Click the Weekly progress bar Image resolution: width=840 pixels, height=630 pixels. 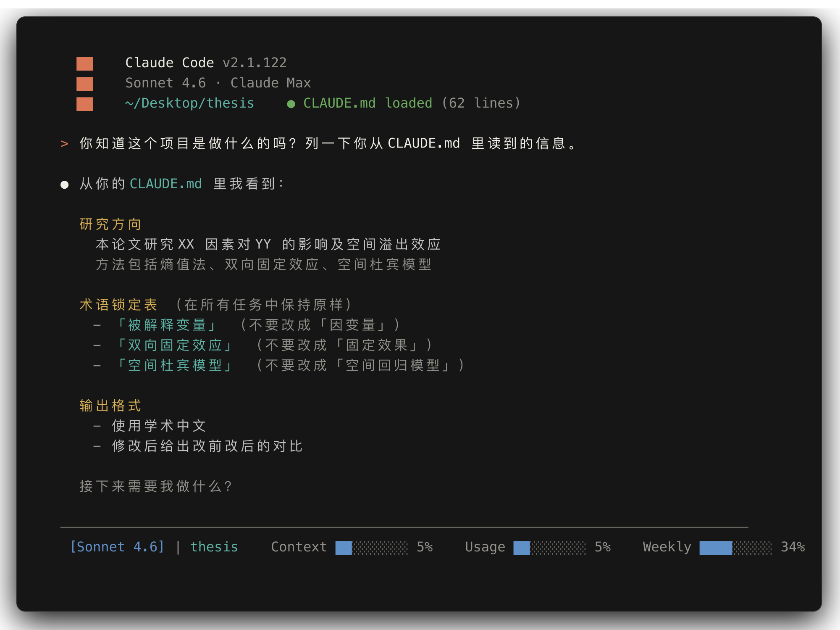click(x=735, y=548)
